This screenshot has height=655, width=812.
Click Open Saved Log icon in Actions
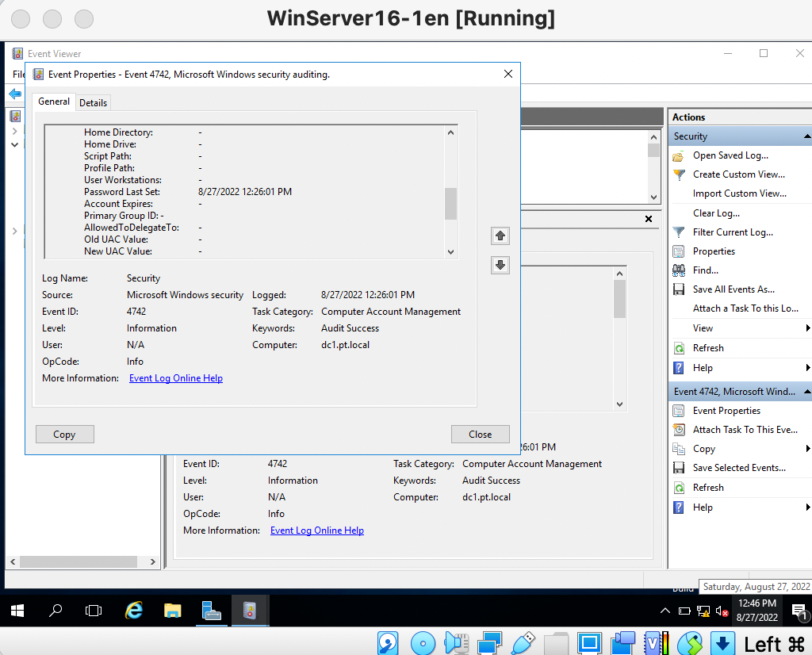(679, 156)
